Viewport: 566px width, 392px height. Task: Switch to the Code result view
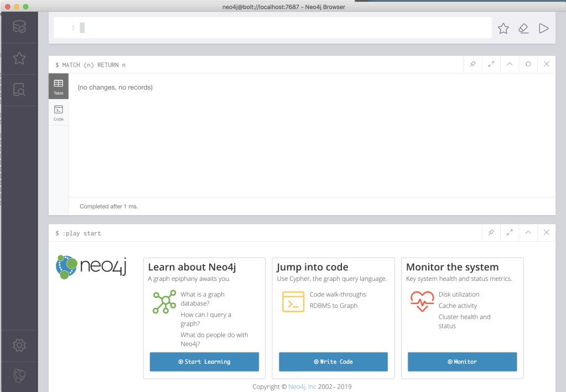click(x=59, y=112)
